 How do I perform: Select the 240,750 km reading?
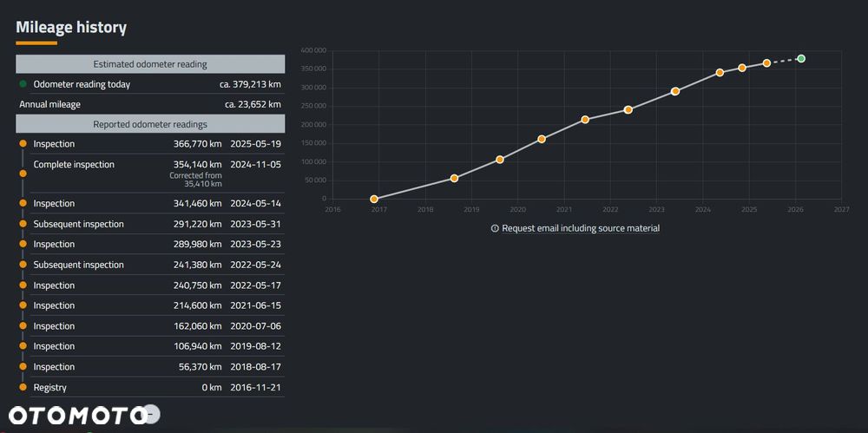198,285
